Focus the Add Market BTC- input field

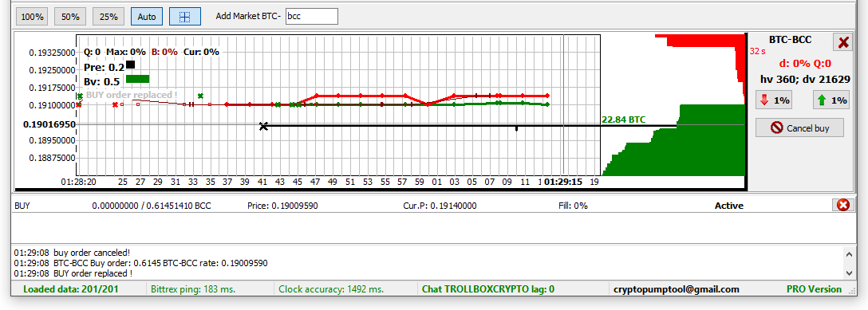click(x=312, y=16)
